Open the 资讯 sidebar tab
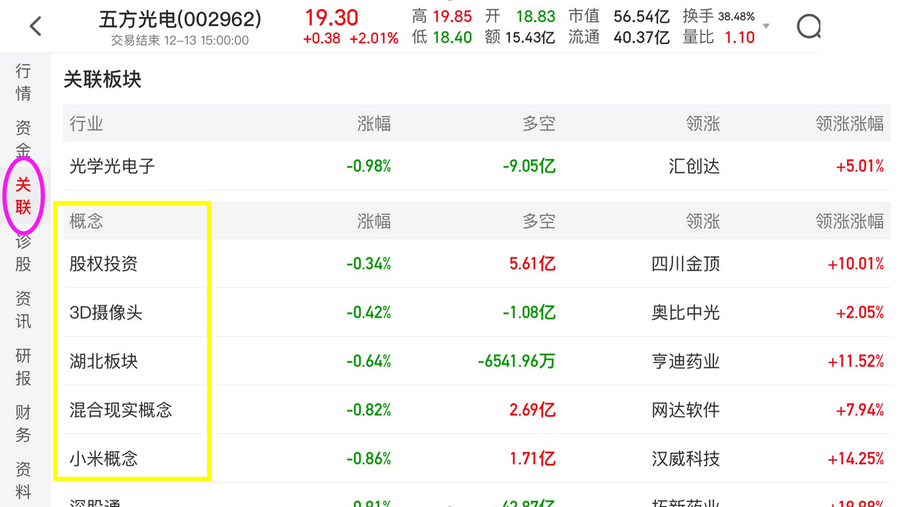Screen dimensions: 900x507 (x=23, y=309)
